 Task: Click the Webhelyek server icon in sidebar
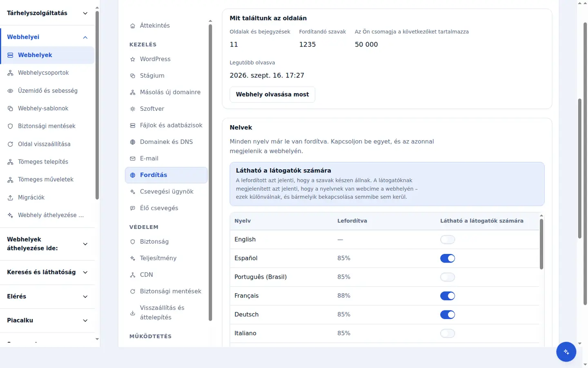10,55
